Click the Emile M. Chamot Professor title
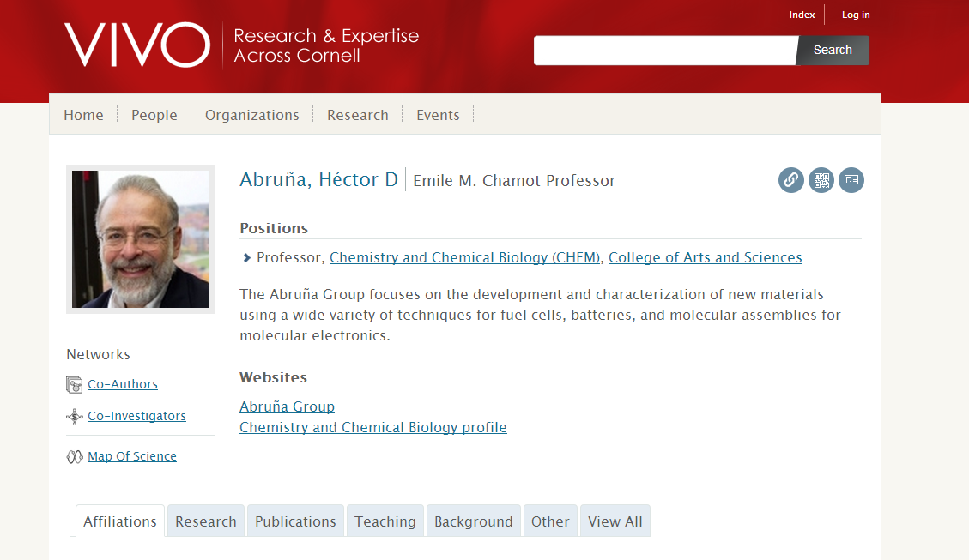The width and height of the screenshot is (969, 560). click(x=514, y=181)
